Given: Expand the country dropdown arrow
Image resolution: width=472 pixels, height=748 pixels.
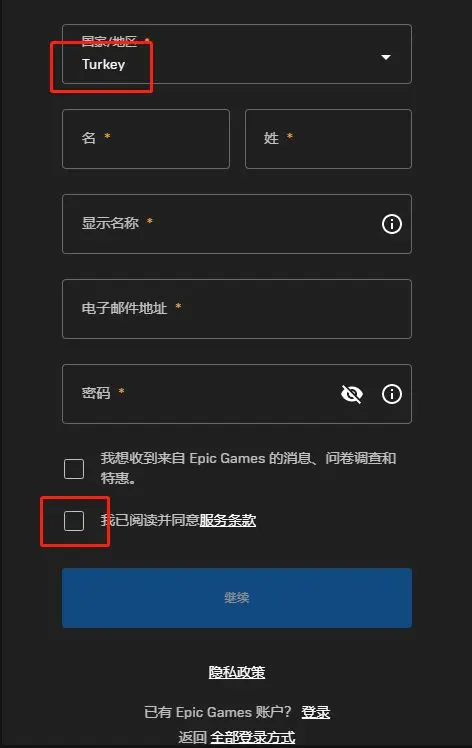Looking at the screenshot, I should tap(386, 57).
